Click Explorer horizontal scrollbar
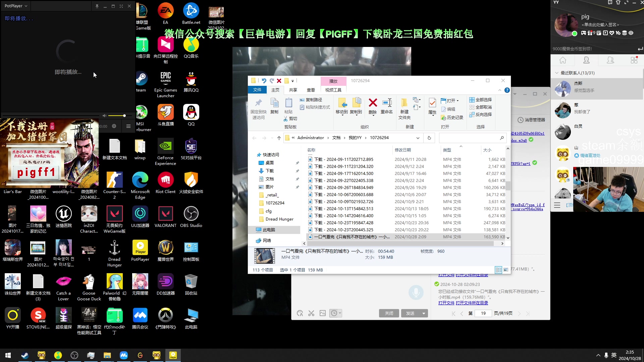Viewport: 644px width, 362px height. [x=400, y=244]
